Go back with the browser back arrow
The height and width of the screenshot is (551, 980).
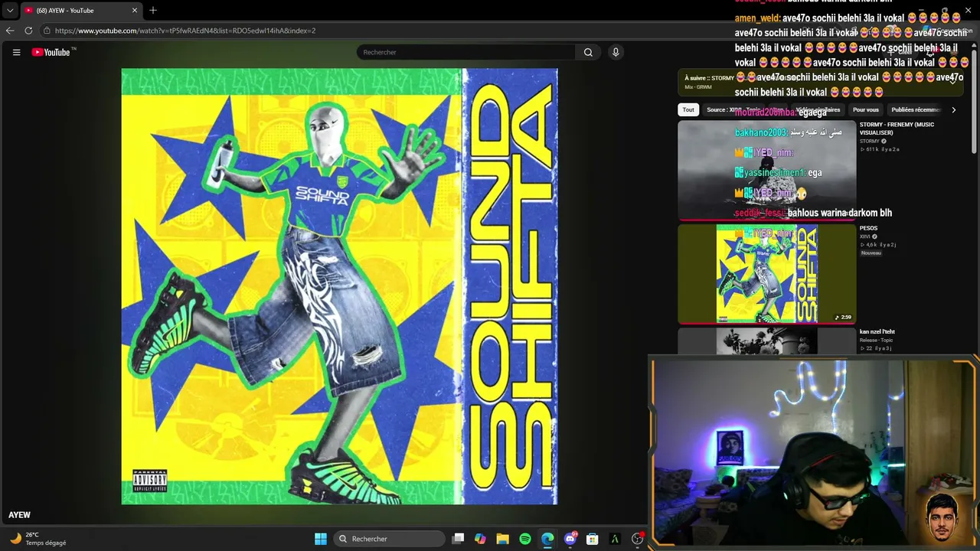pos(10,31)
